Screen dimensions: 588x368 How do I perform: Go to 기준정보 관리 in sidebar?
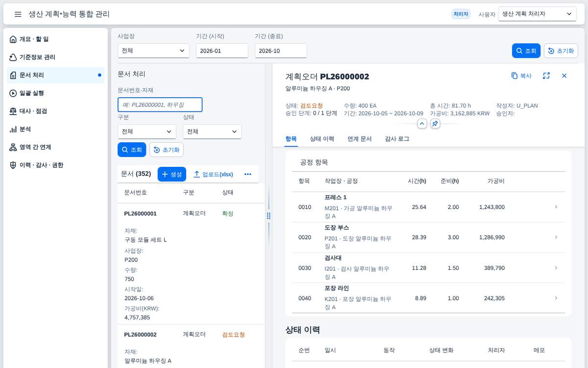[55, 57]
